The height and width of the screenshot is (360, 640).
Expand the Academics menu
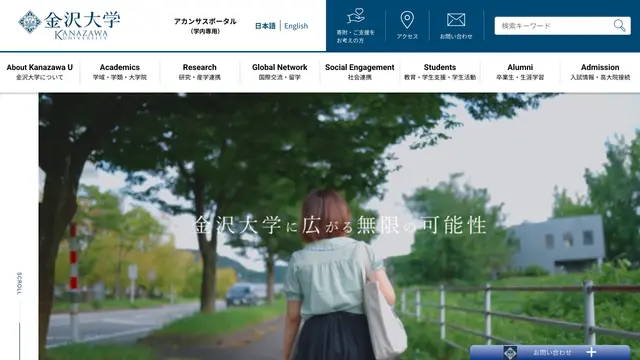coord(120,71)
